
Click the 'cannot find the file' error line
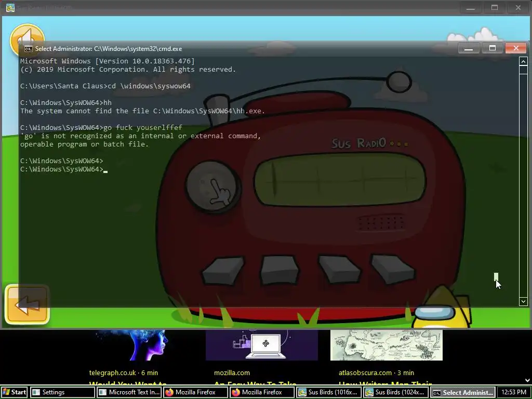click(x=142, y=111)
